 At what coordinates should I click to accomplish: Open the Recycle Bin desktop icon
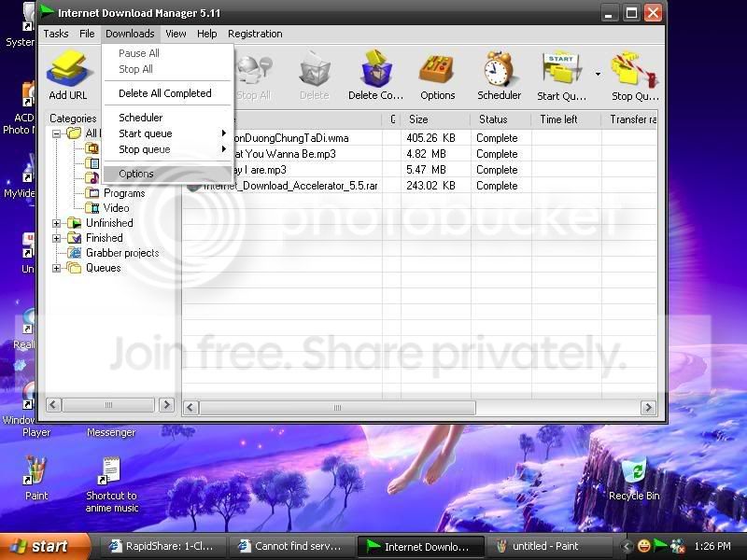point(634,478)
